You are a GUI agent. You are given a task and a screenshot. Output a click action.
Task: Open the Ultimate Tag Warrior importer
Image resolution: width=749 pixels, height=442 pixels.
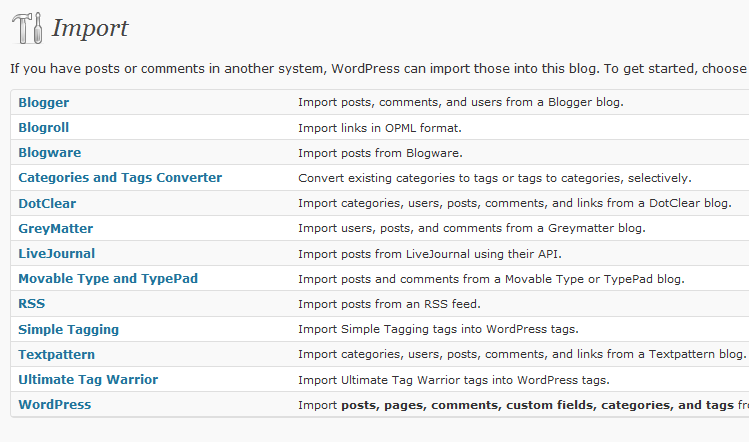tap(88, 379)
